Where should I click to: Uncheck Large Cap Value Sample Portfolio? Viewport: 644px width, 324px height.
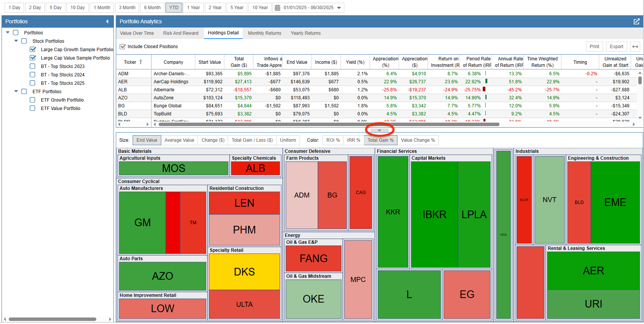click(x=33, y=58)
